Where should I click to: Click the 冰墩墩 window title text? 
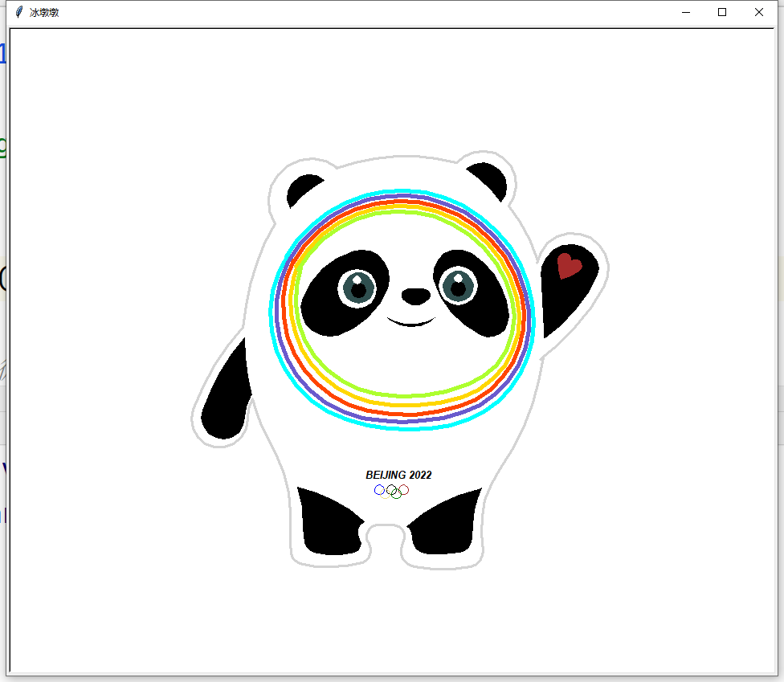click(x=44, y=13)
